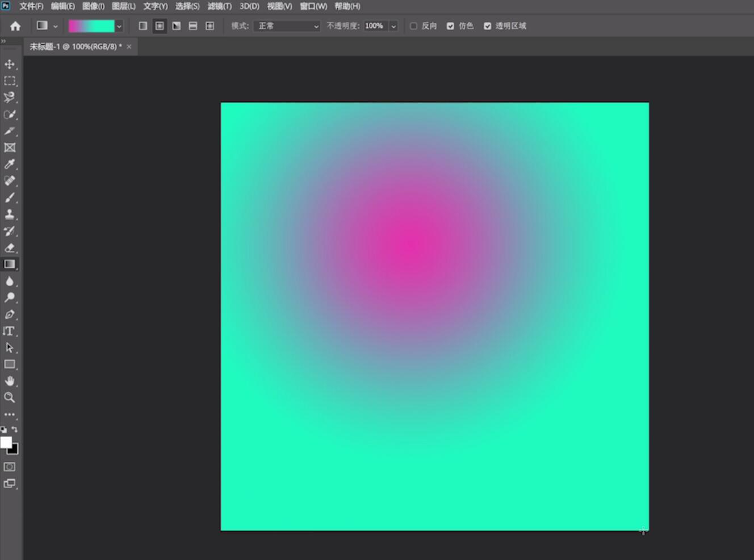
Task: Click the white foreground color swatch
Action: [6, 442]
